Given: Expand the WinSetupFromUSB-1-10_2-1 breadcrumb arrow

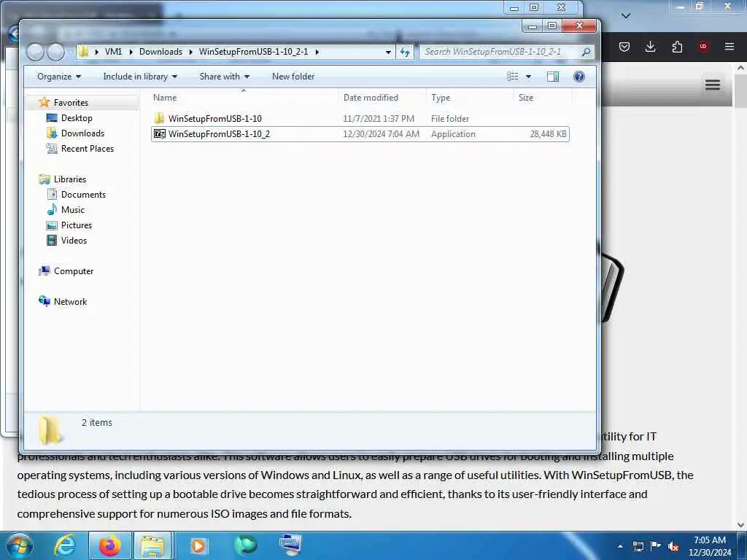Looking at the screenshot, I should point(317,52).
